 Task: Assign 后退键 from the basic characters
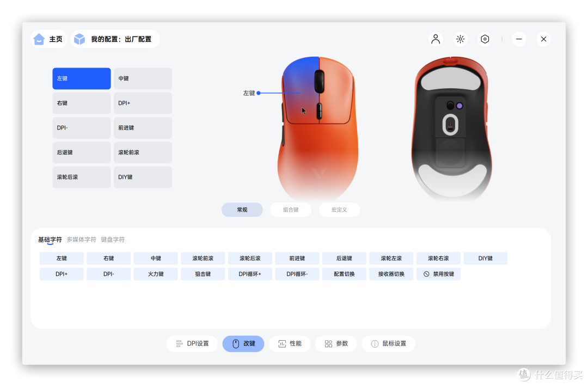coord(344,259)
